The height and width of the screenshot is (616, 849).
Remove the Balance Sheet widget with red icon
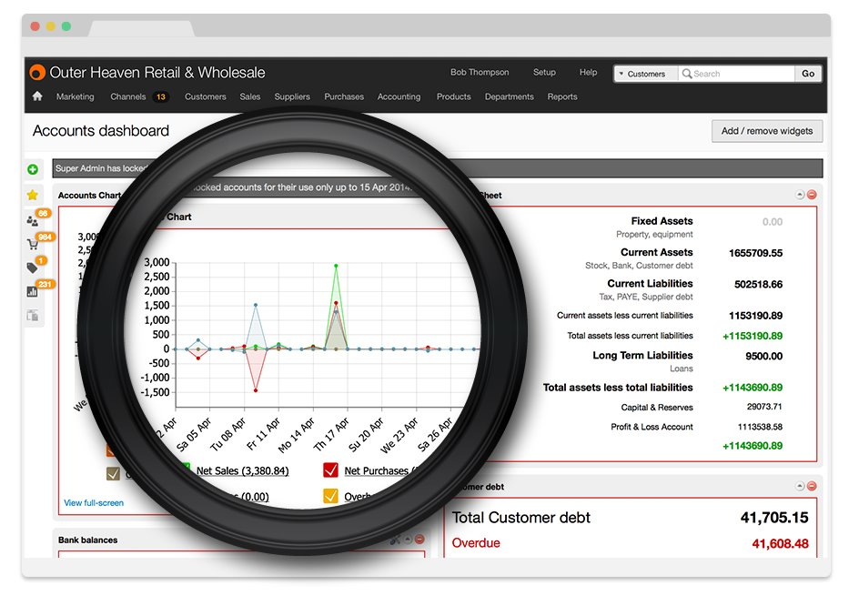(812, 195)
